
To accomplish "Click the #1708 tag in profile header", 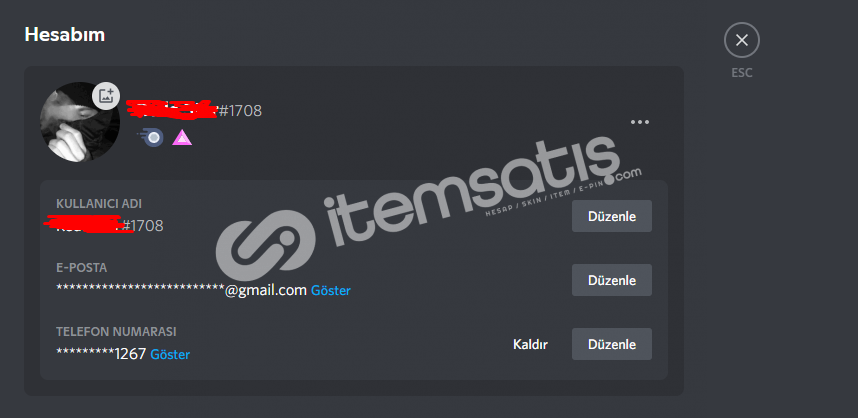I will (240, 111).
